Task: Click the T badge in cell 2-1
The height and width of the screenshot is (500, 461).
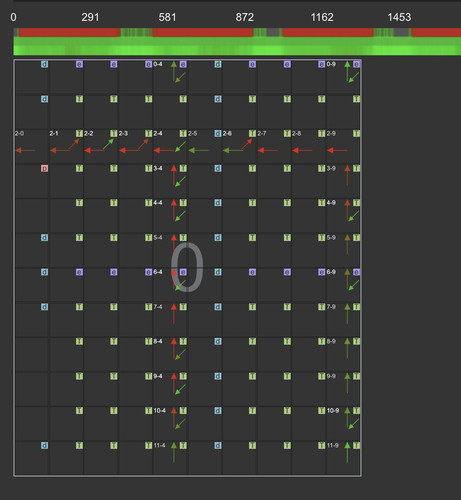Action: 79,133
